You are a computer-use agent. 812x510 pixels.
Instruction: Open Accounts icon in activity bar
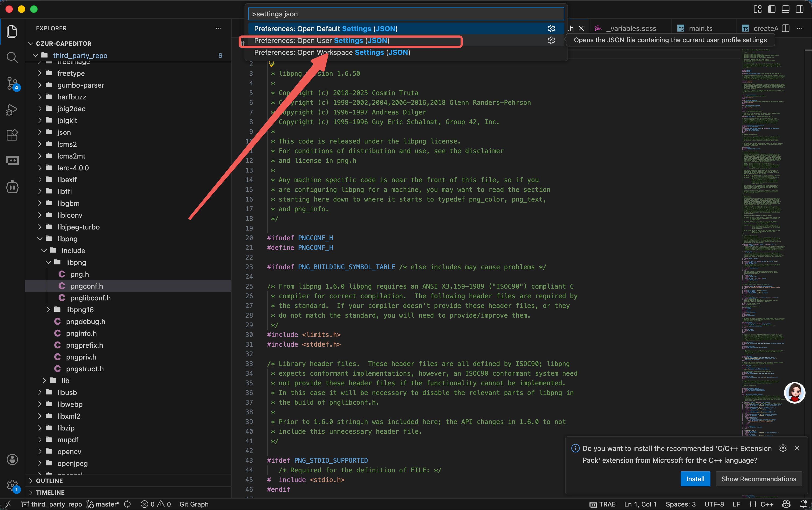(x=12, y=459)
